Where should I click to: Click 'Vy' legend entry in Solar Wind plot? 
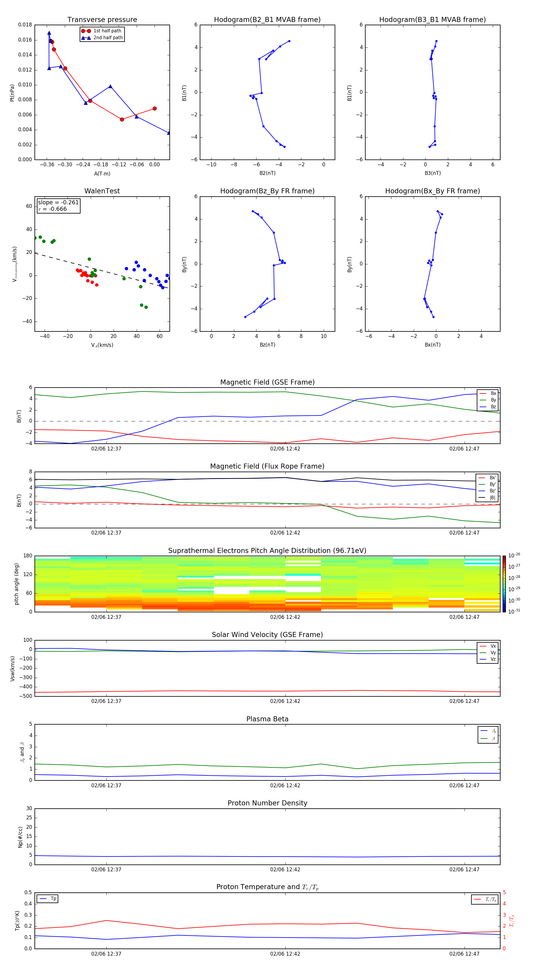point(488,653)
